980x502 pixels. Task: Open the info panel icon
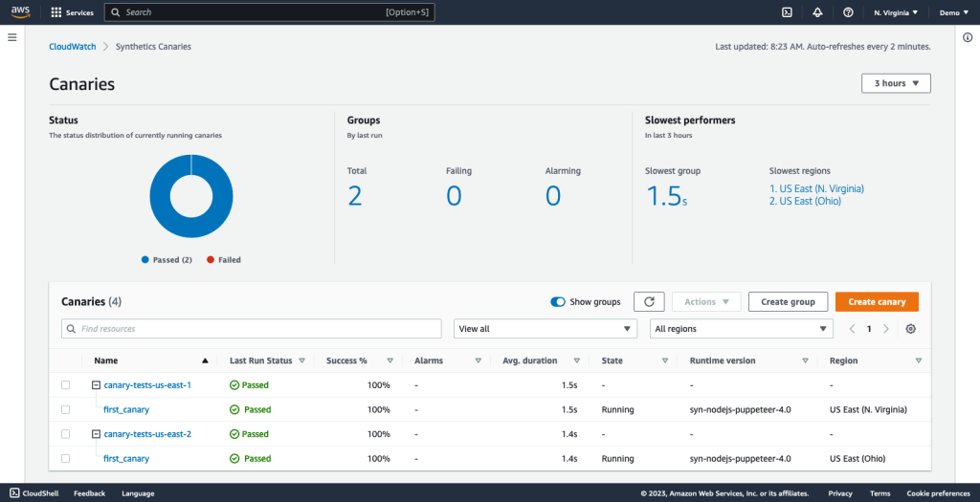point(968,37)
